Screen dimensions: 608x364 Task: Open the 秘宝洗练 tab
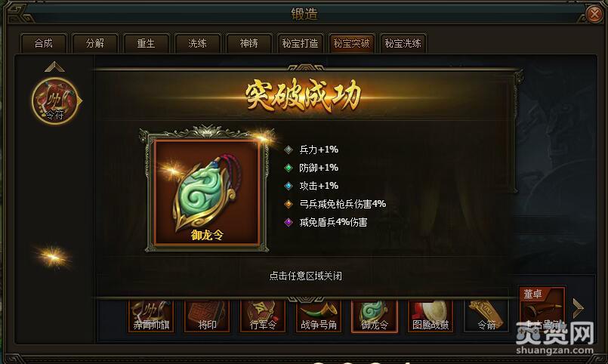(x=403, y=43)
